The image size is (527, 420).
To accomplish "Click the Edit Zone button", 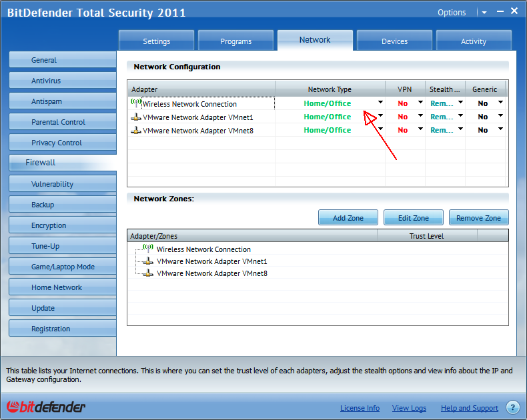I will pos(414,218).
